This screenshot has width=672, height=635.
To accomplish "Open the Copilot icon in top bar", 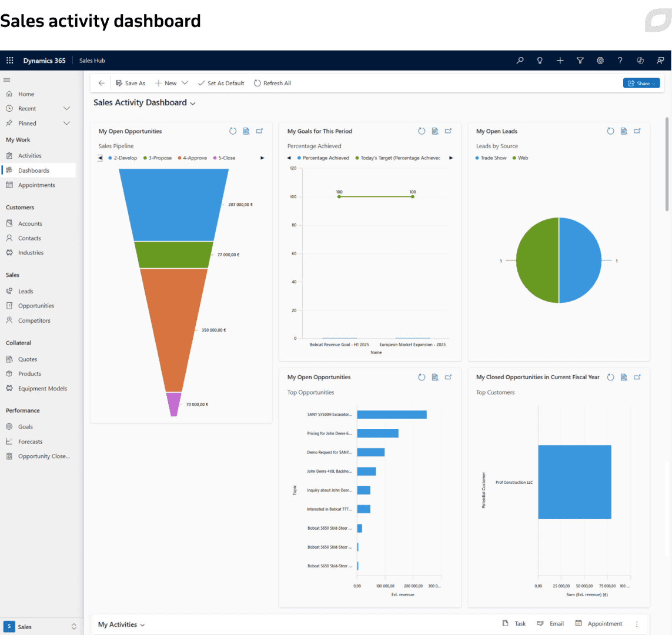I will pyautogui.click(x=640, y=61).
